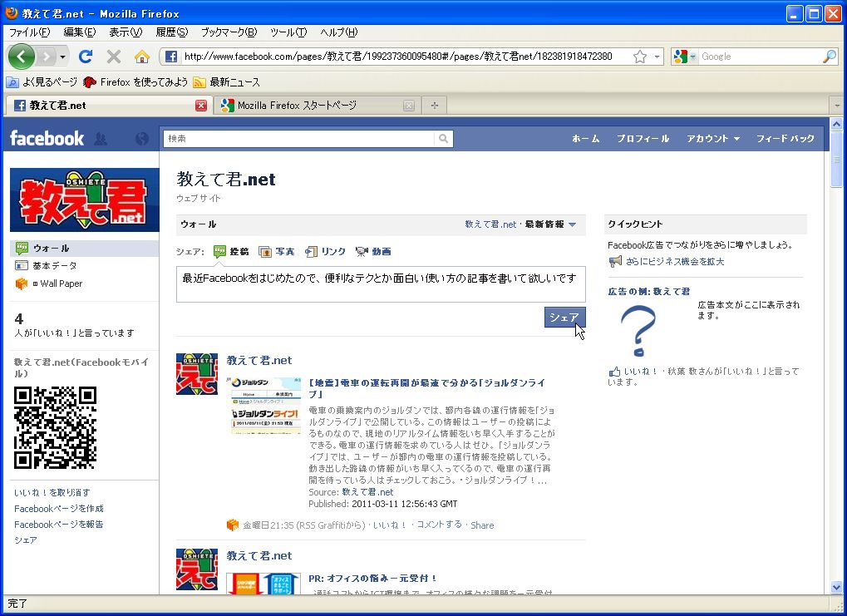The image size is (847, 616).
Task: Open the ブックマーク menu
Action: click(229, 32)
